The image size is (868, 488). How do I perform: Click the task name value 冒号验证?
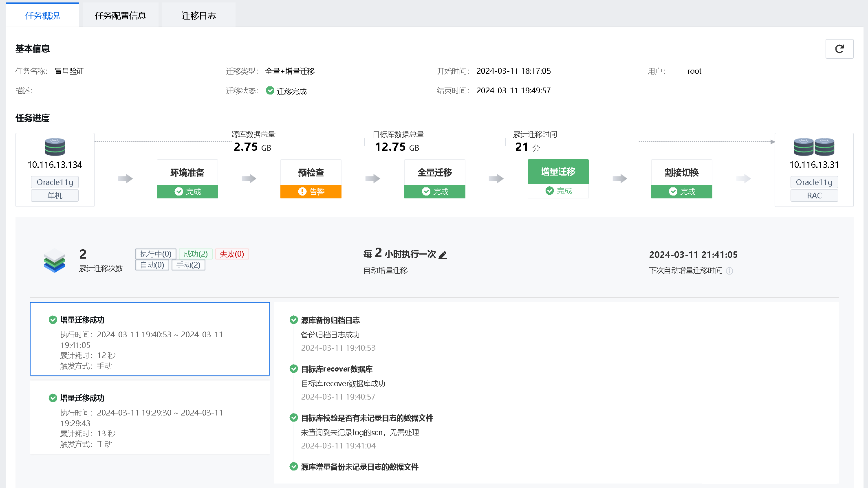pyautogui.click(x=69, y=71)
